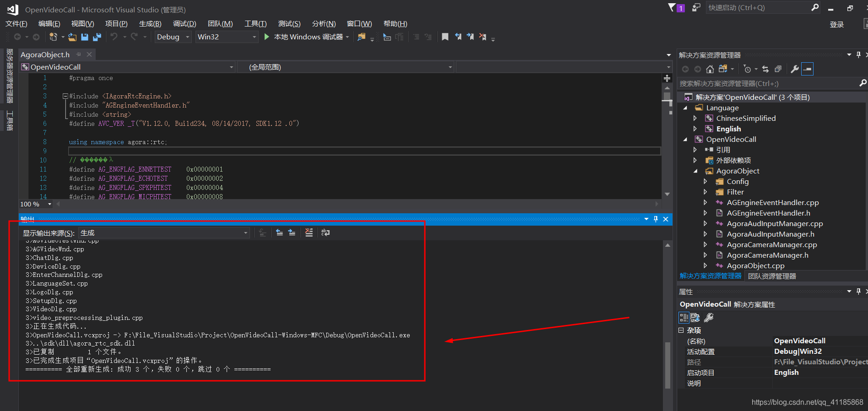Click the 快速启动 quick launch search box
The height and width of the screenshot is (411, 868).
pos(763,7)
